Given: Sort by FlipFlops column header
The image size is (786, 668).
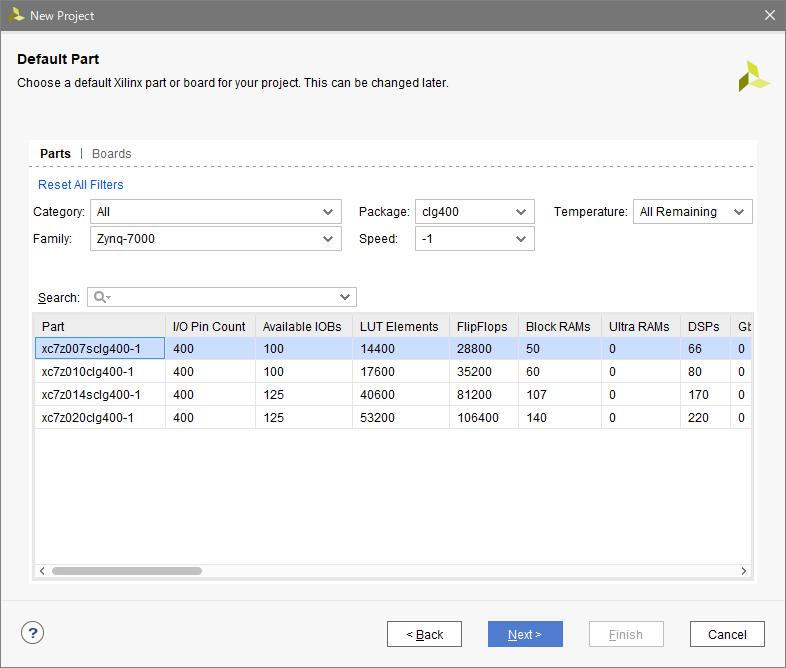Looking at the screenshot, I should click(484, 326).
